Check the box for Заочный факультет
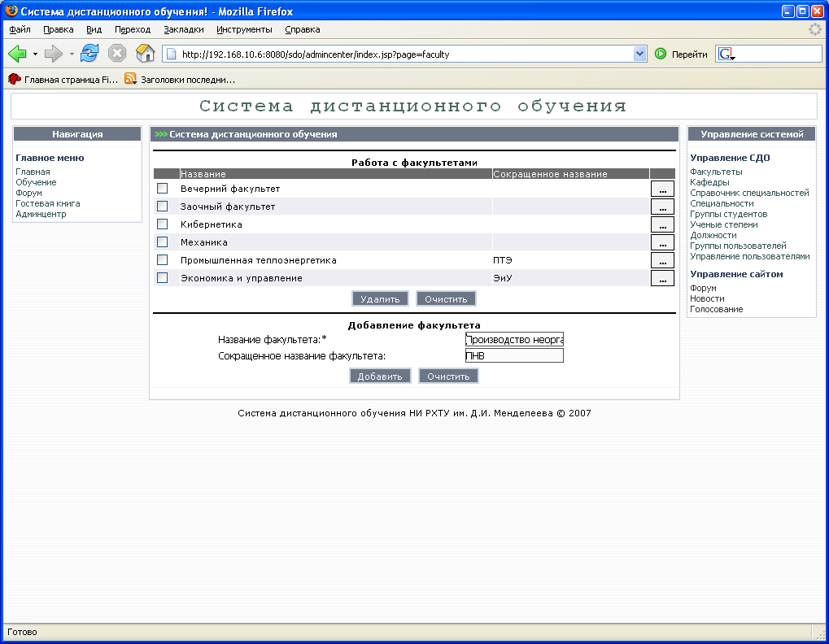The width and height of the screenshot is (829, 644). click(x=163, y=207)
